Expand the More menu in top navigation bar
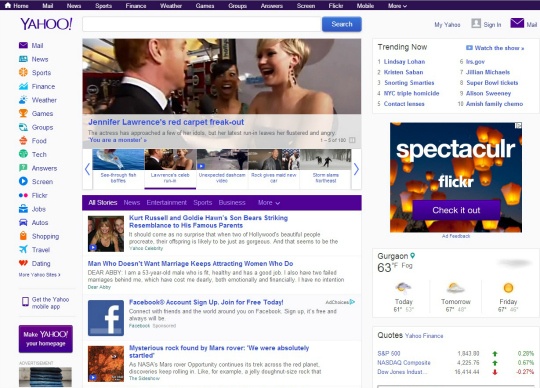 point(397,6)
